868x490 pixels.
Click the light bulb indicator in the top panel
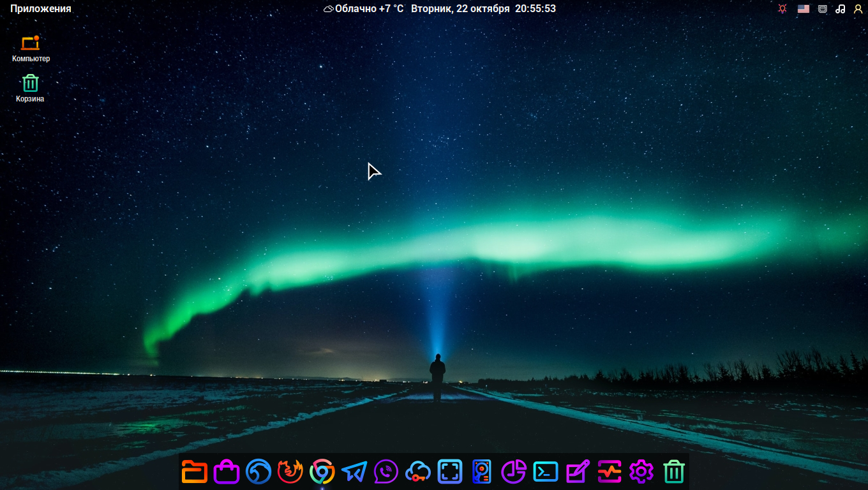pos(782,9)
